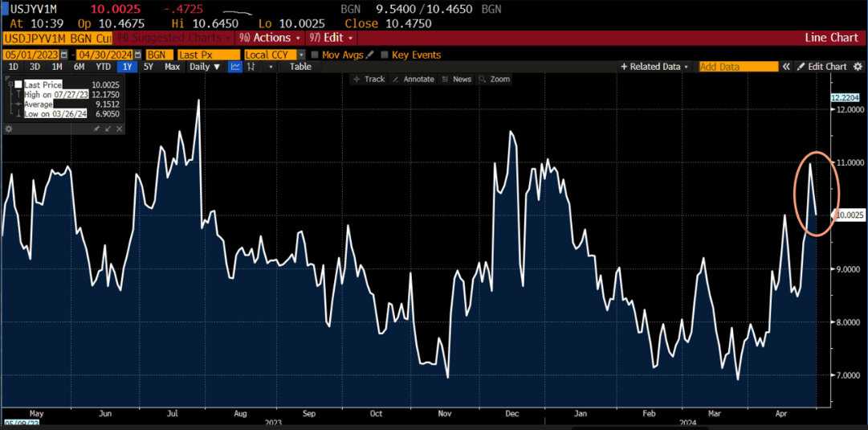Select the 1Y range tab

pos(128,67)
